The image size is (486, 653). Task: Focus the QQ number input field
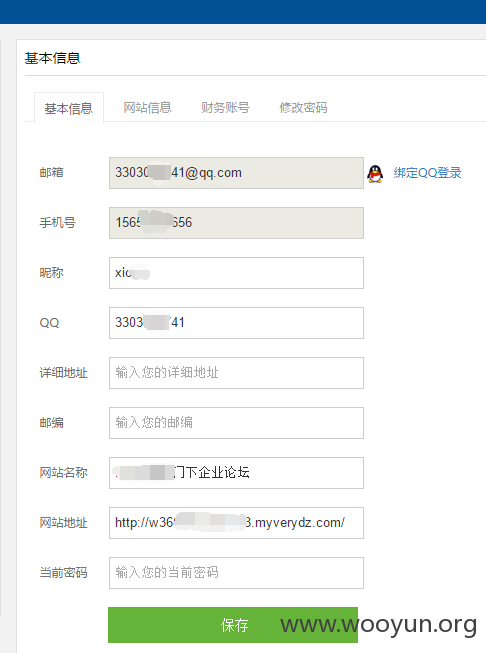236,323
